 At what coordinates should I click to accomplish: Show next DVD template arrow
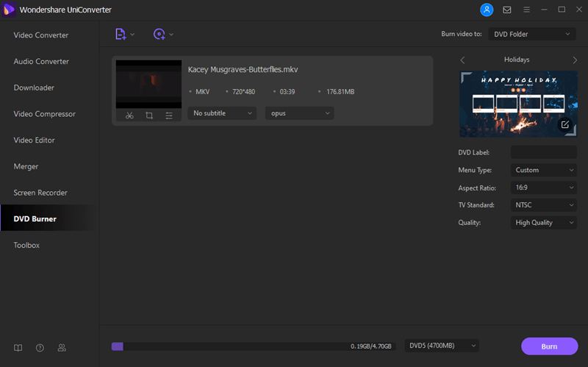click(x=575, y=60)
